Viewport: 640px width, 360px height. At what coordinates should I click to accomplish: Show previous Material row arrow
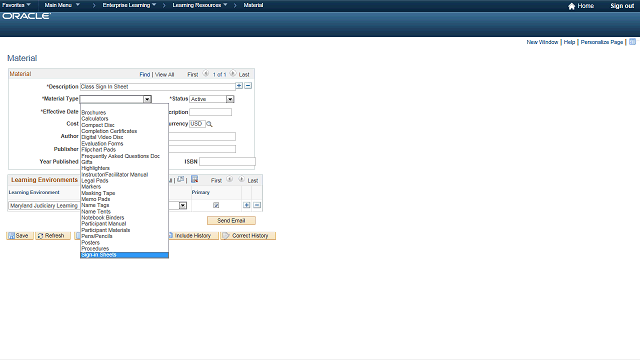(x=206, y=74)
